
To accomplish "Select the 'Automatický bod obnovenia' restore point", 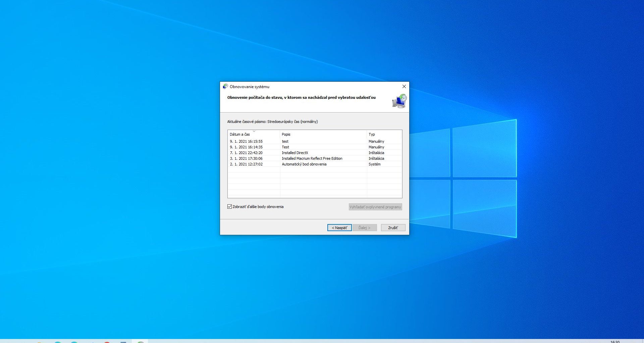I will pyautogui.click(x=304, y=164).
